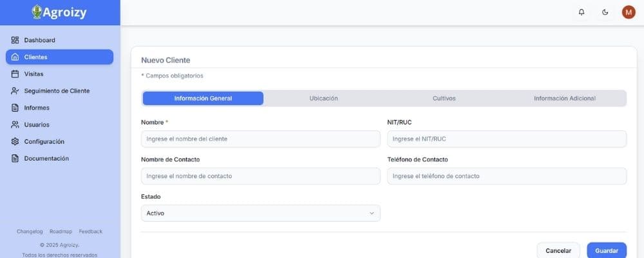Open the user avatar menu
Screen dimensions: 644x258
pyautogui.click(x=628, y=12)
